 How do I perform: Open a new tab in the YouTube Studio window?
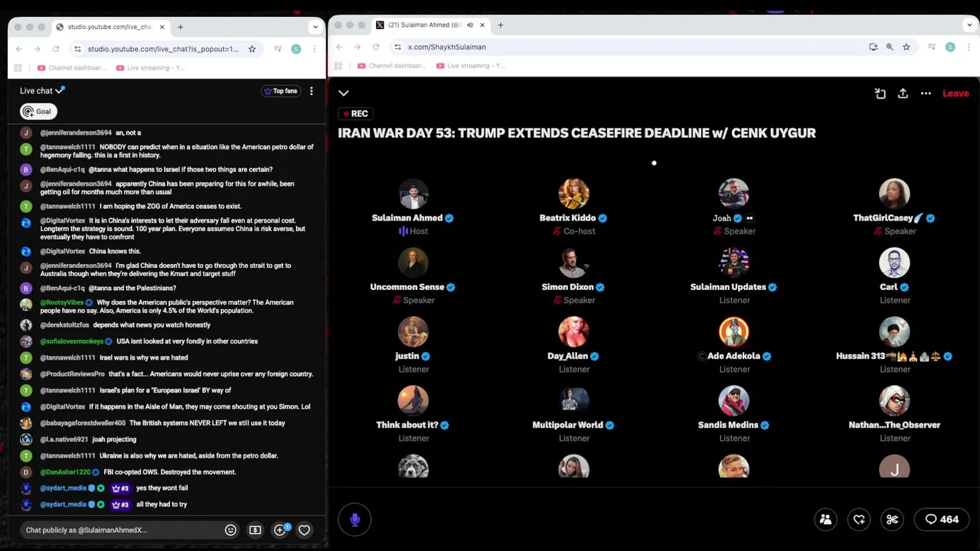[181, 27]
